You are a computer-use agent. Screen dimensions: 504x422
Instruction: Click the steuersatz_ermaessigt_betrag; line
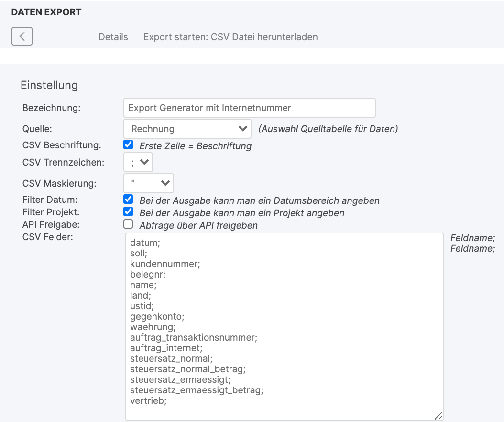(197, 390)
